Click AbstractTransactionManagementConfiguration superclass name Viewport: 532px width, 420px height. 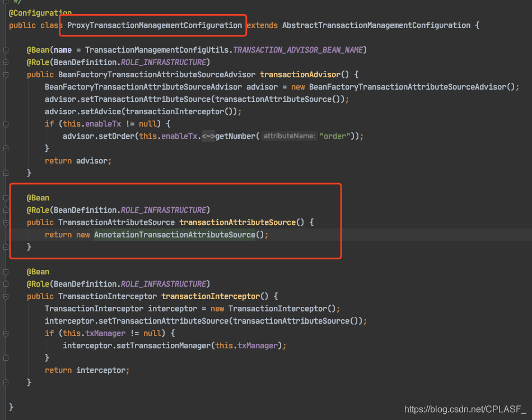[x=376, y=25]
